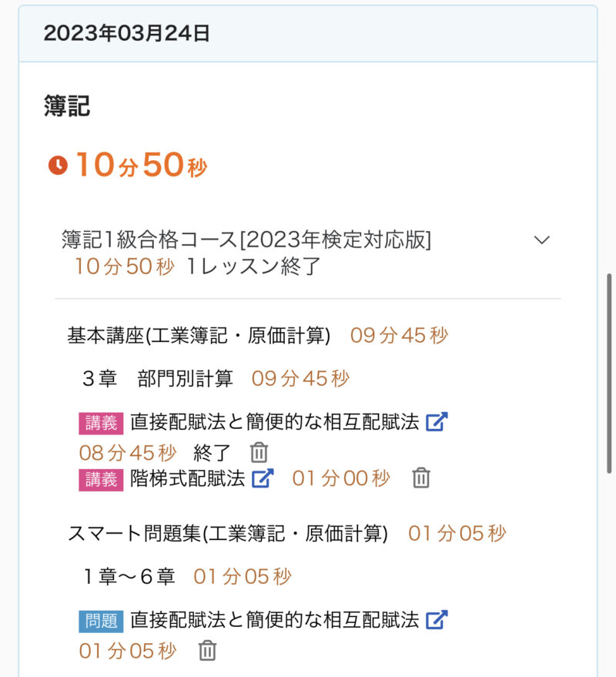This screenshot has height=677, width=616.
Task: Select the 簿記1級合格コース[2023年検定対応版] course title
Action: (246, 240)
